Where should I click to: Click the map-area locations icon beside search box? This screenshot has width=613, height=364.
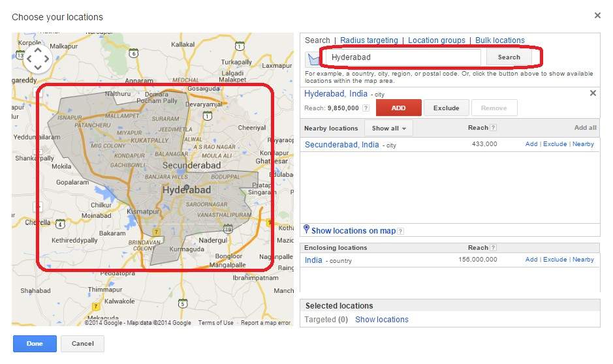315,59
